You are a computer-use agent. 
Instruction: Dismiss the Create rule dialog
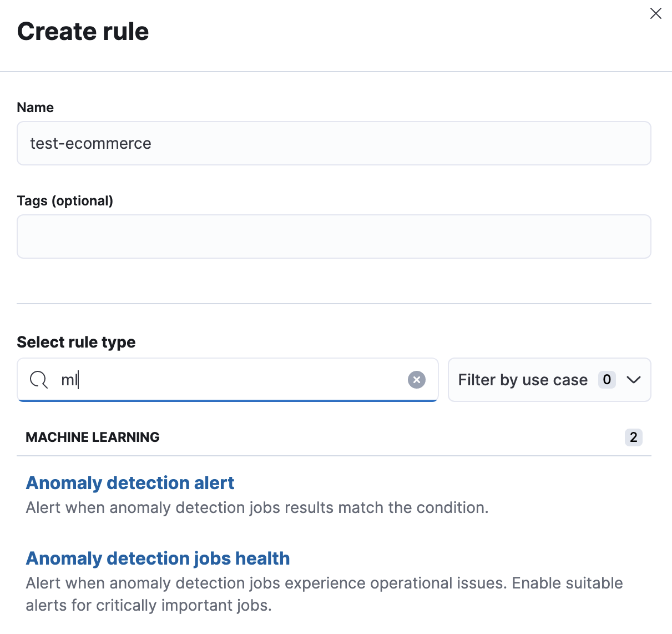(x=655, y=13)
